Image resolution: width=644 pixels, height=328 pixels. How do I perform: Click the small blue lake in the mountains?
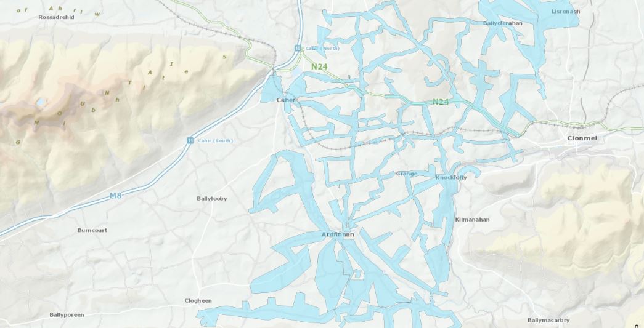40,102
